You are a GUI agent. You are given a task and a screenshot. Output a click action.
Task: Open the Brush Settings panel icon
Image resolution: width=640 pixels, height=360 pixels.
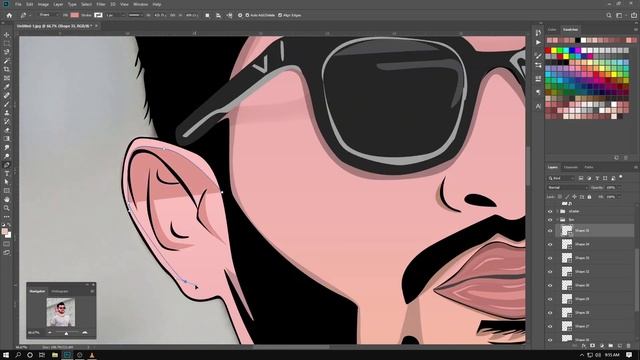click(538, 56)
